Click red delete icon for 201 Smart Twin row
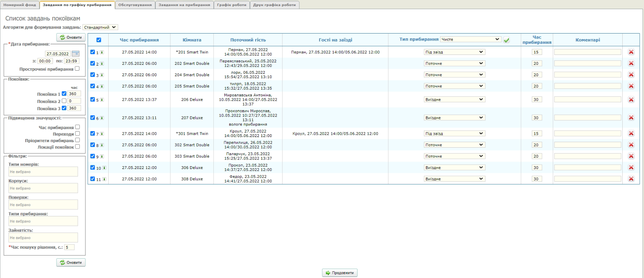644x278 pixels. pyautogui.click(x=631, y=52)
